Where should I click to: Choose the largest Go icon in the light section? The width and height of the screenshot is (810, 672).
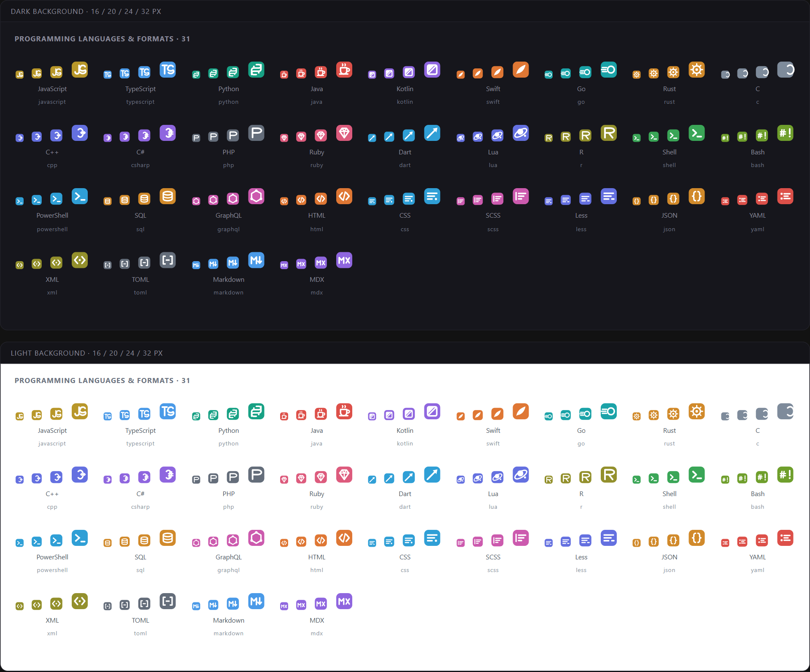pyautogui.click(x=609, y=411)
